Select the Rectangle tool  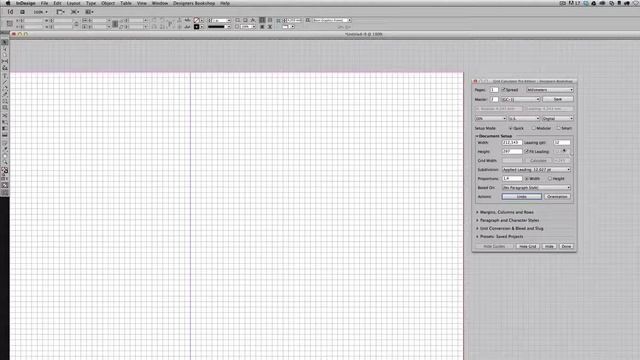click(4, 107)
